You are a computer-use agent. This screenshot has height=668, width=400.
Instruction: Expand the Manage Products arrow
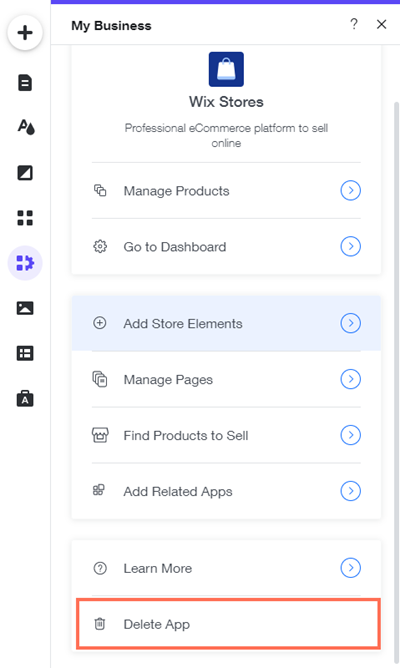[351, 190]
